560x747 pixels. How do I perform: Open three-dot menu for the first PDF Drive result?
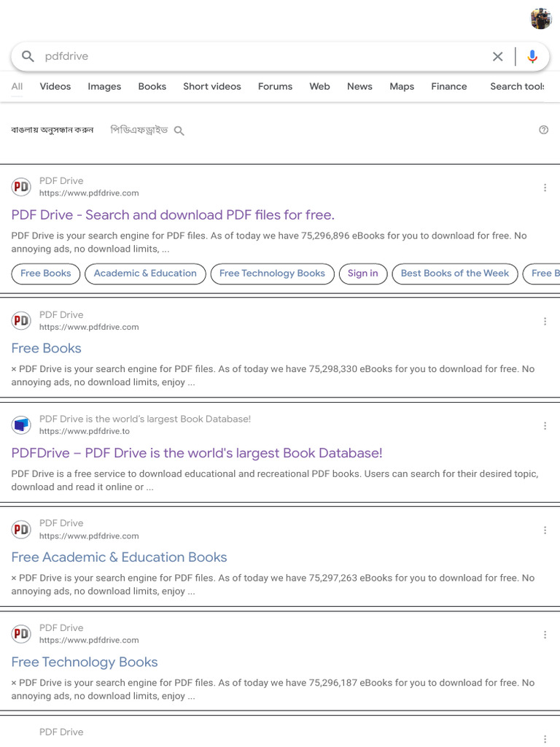coord(545,187)
